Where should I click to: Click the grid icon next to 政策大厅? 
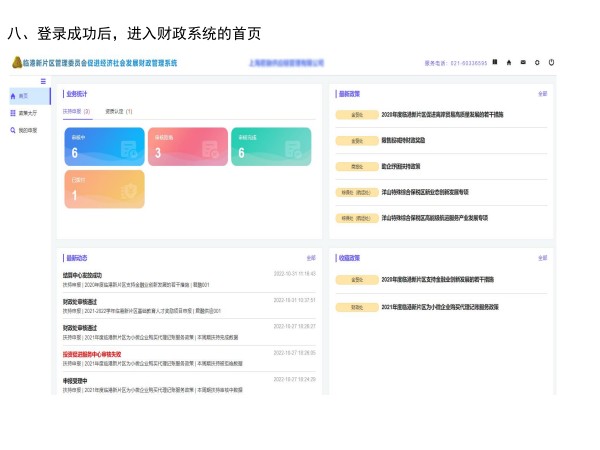13,113
